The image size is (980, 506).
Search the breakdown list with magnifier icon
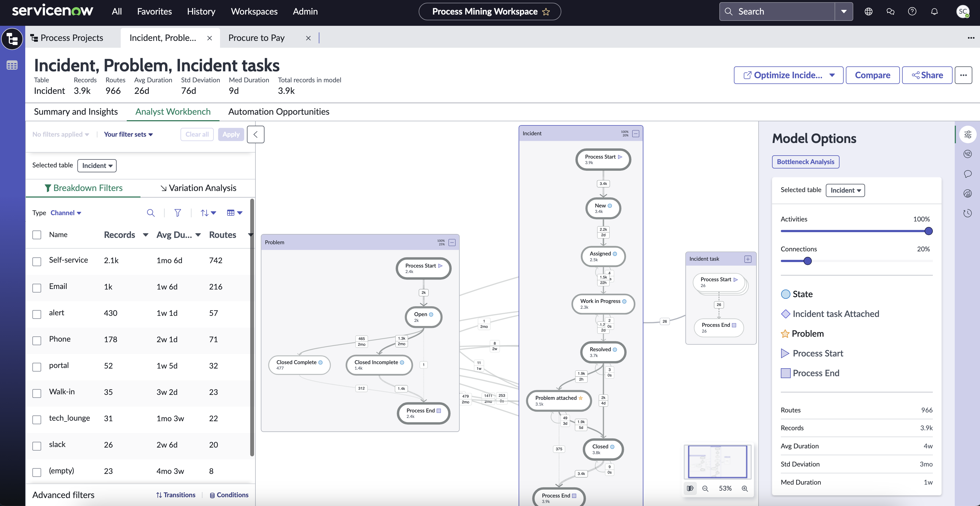tap(151, 213)
